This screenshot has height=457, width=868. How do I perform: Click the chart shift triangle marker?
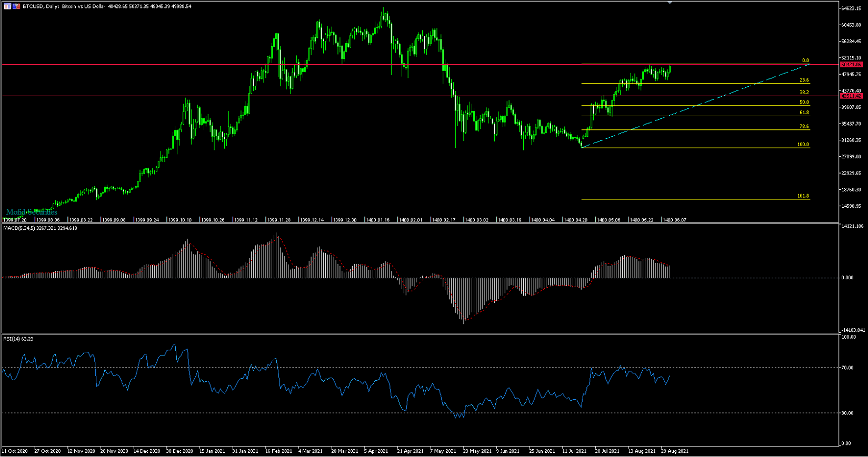coord(670,3)
